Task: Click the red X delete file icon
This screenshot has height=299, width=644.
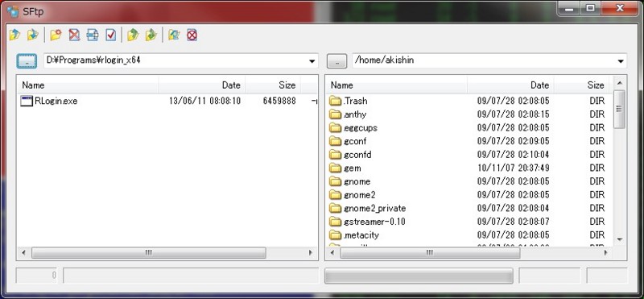Action: [x=74, y=35]
